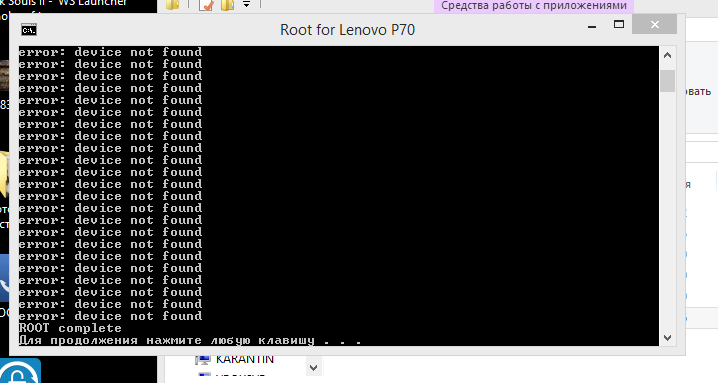Click the computer icon next to KARANTIN
The width and height of the screenshot is (718, 383).
203,360
